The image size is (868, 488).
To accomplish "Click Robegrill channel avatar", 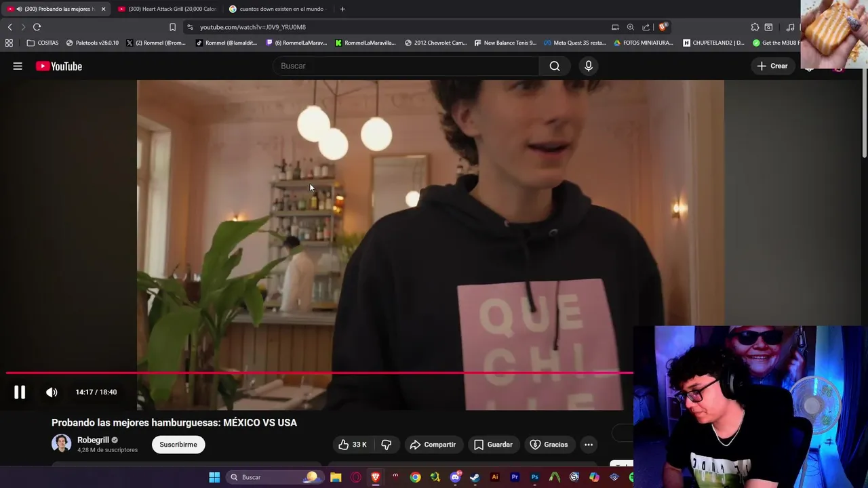I will (x=62, y=444).
